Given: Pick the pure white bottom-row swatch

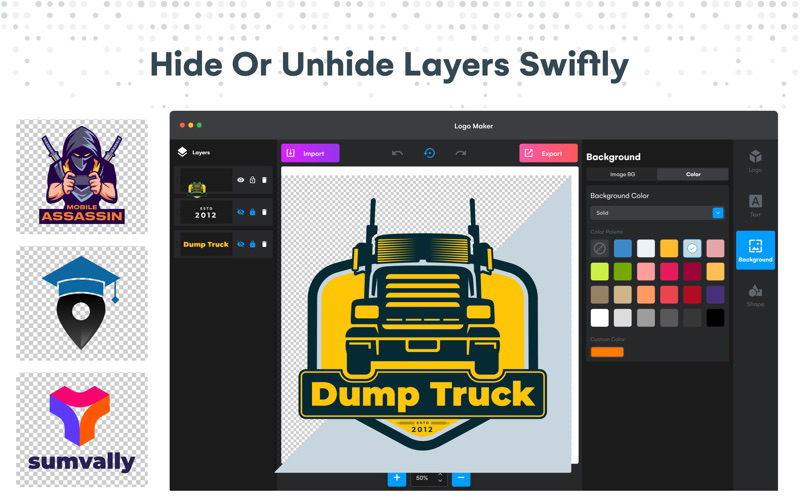Looking at the screenshot, I should 599,318.
